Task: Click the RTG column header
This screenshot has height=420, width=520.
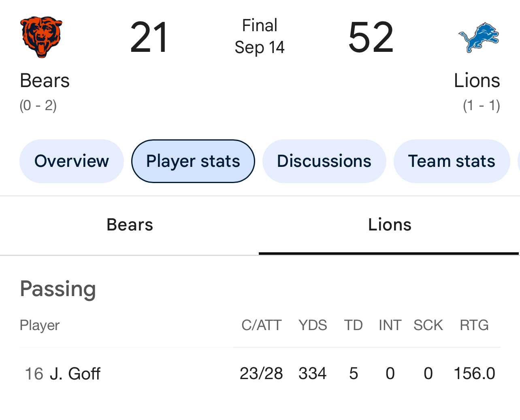Action: (x=474, y=325)
